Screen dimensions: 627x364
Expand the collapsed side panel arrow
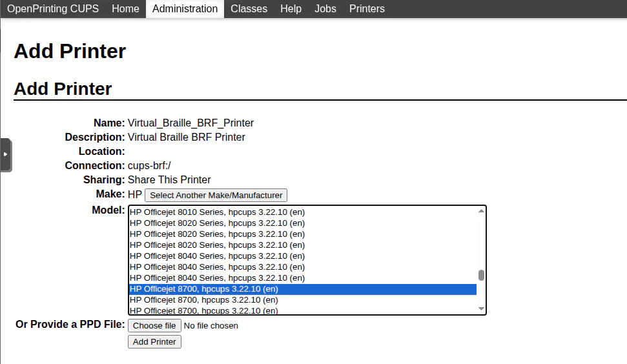pos(5,155)
